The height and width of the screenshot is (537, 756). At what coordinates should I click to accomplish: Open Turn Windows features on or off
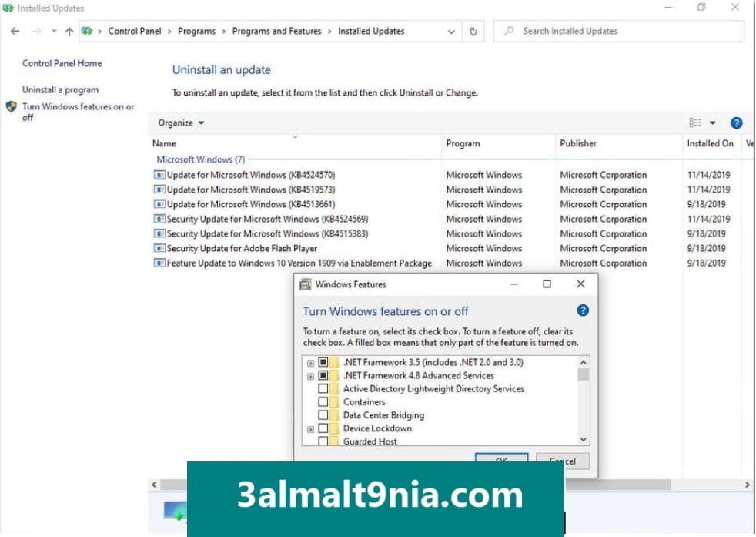tap(78, 112)
